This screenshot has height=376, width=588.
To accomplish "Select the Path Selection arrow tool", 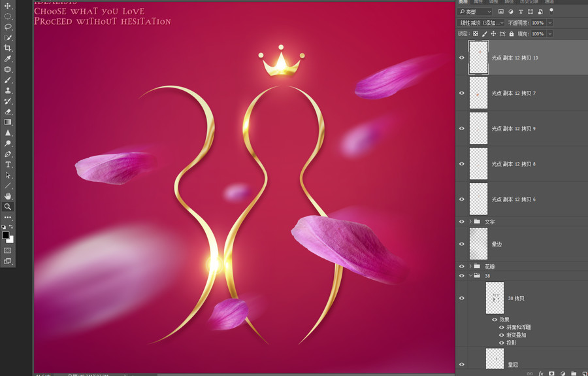I will pyautogui.click(x=7, y=175).
